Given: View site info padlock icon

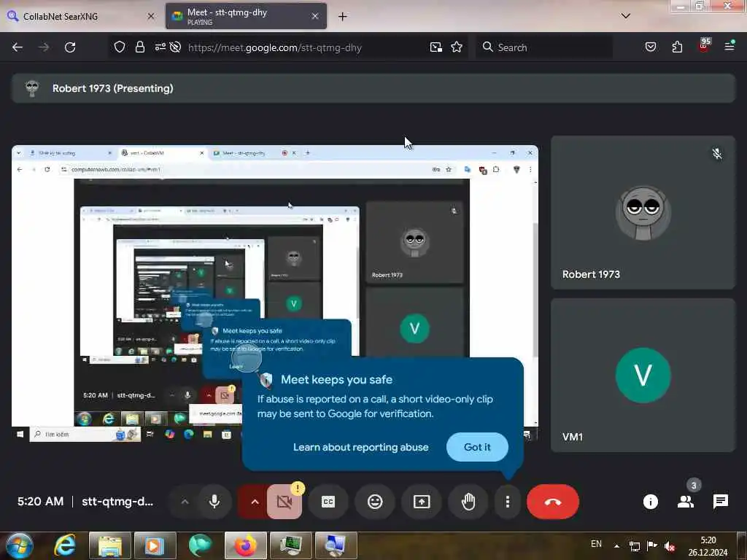Looking at the screenshot, I should click(x=139, y=47).
